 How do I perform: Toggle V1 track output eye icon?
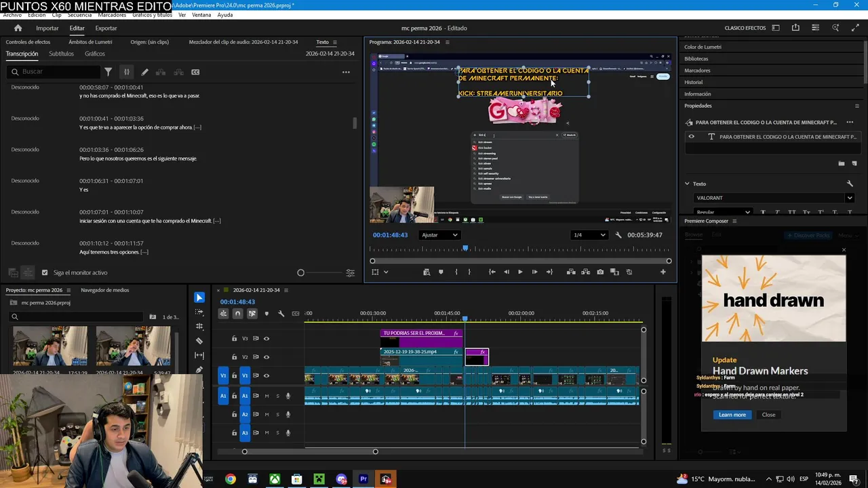pyautogui.click(x=266, y=375)
